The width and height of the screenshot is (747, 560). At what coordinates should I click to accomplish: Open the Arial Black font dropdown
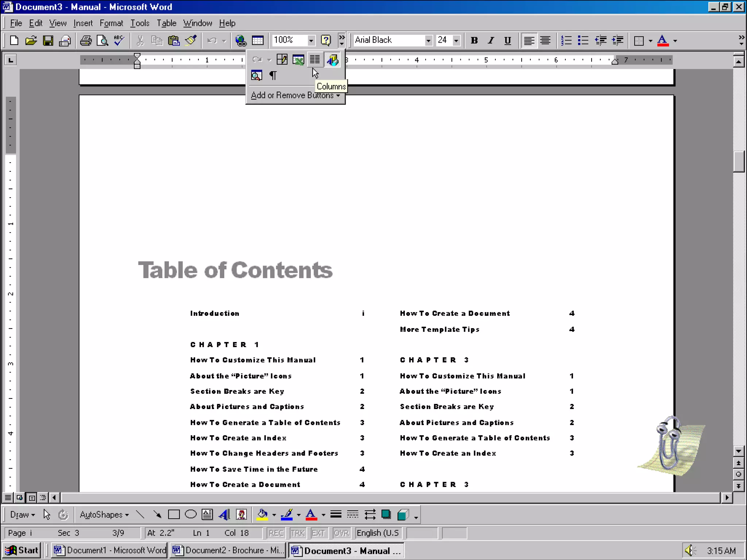(428, 40)
